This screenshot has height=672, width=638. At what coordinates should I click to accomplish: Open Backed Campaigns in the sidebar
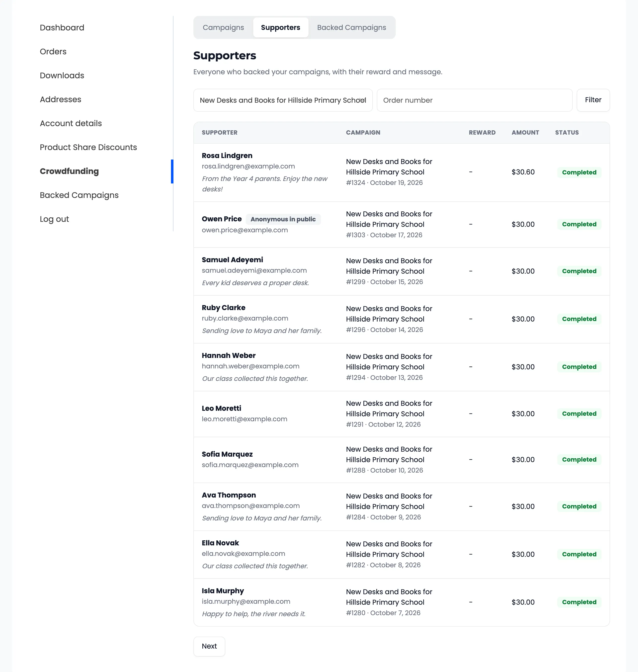79,195
